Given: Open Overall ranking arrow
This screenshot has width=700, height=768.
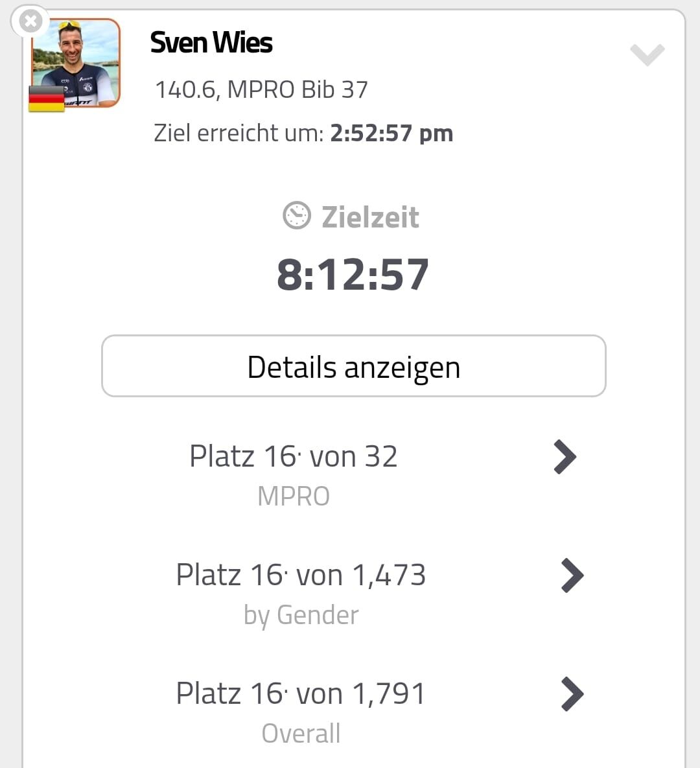Looking at the screenshot, I should (x=572, y=694).
